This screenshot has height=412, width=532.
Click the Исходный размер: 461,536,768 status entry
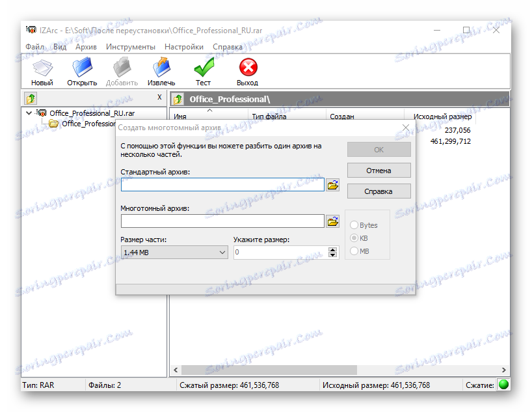[377, 385]
